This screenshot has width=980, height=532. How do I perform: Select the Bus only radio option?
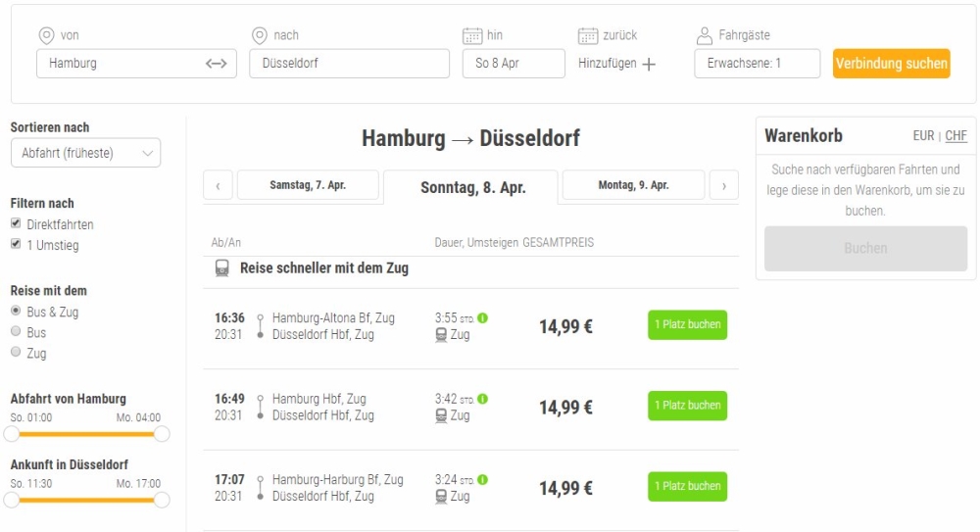(x=16, y=331)
